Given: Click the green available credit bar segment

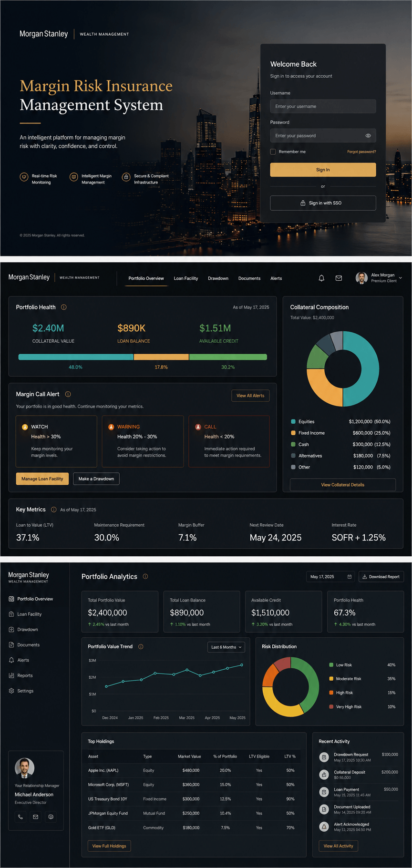Looking at the screenshot, I should tap(228, 357).
